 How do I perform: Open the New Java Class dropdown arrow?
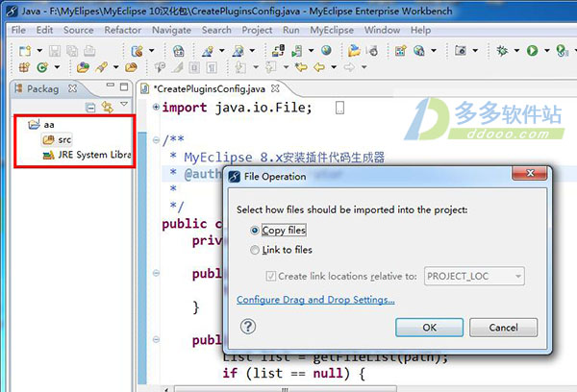point(57,67)
